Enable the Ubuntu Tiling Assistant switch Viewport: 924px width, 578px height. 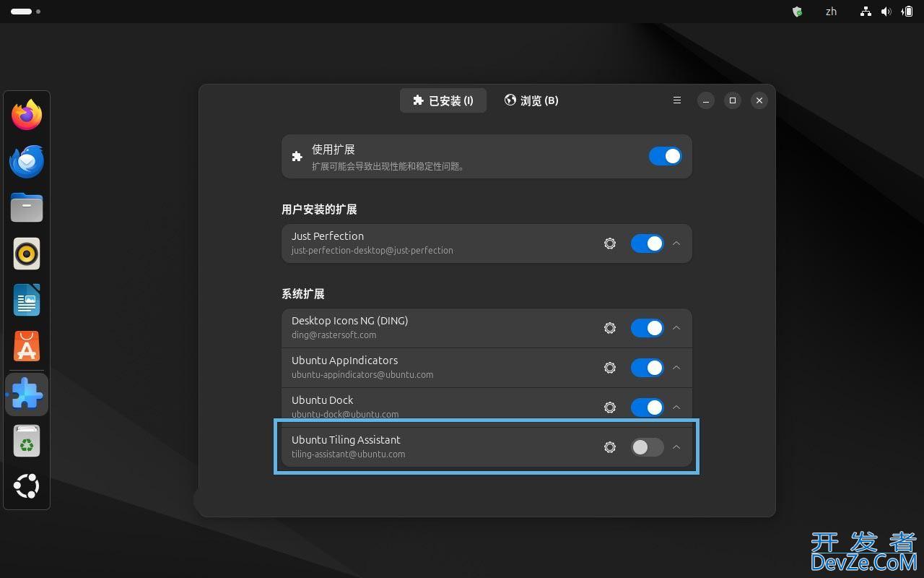647,447
